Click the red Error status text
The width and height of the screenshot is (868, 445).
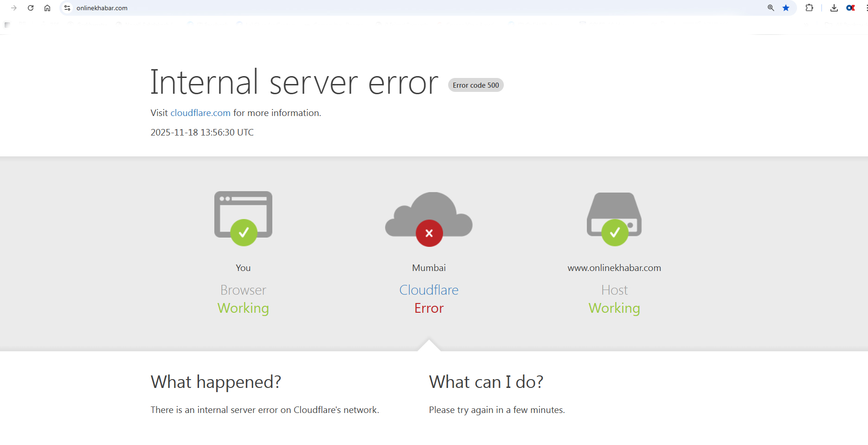pyautogui.click(x=429, y=308)
